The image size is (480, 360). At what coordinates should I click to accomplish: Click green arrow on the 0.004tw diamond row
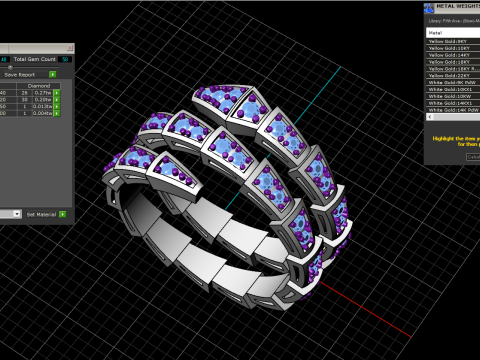point(57,113)
